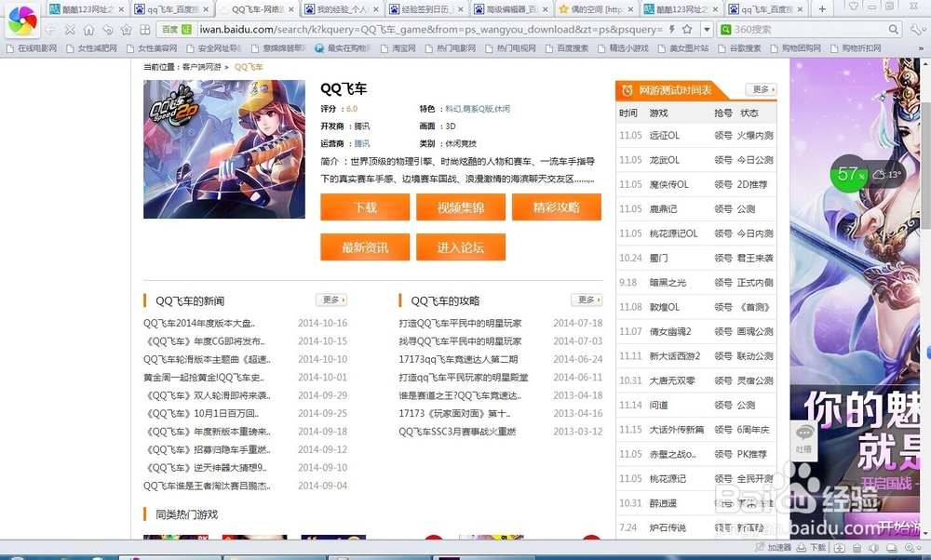The width and height of the screenshot is (931, 560).
Task: Open news QQ飞车2014年度版本大盘
Action: click(x=199, y=324)
